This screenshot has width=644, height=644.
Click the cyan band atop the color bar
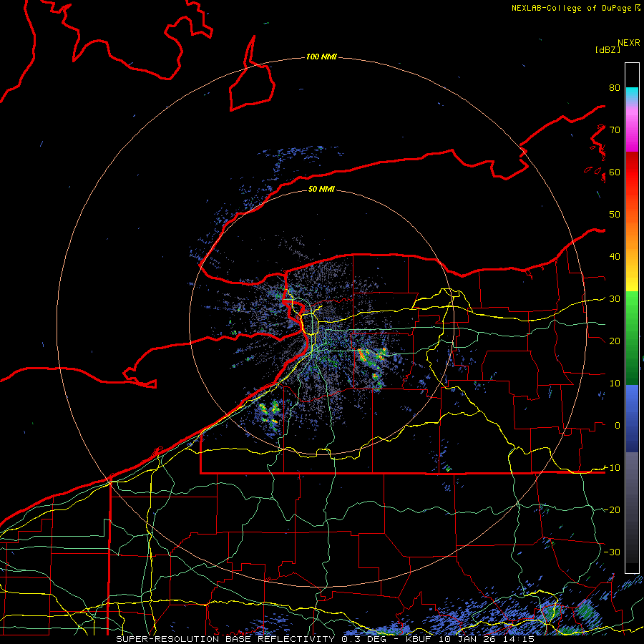tap(632, 94)
